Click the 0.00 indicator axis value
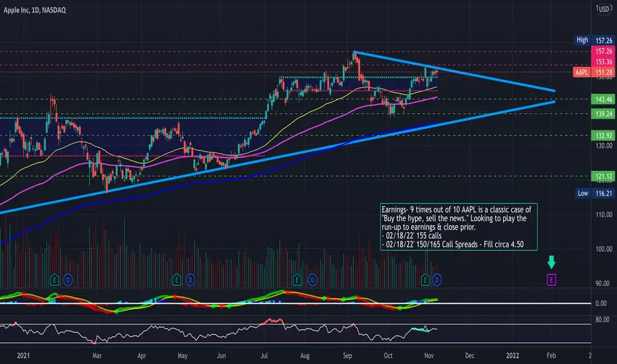The image size is (617, 364). 601,303
